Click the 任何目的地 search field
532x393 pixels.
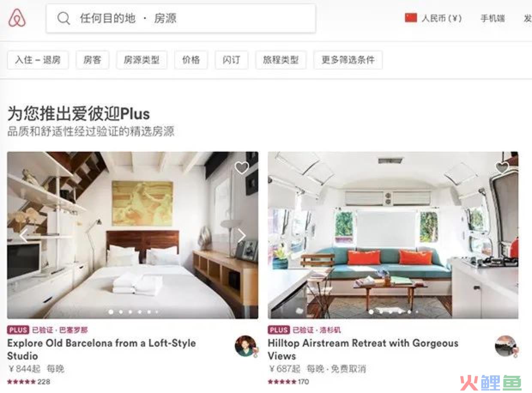click(x=181, y=18)
